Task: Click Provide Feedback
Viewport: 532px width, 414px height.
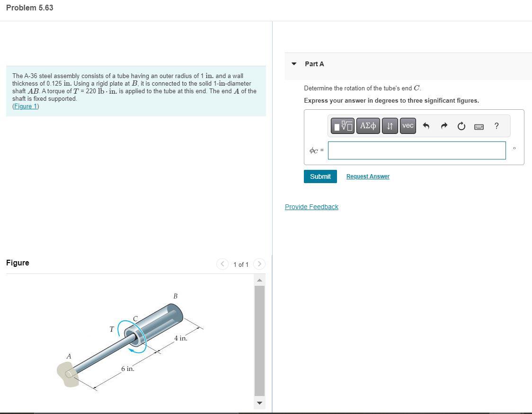Action: pyautogui.click(x=311, y=207)
